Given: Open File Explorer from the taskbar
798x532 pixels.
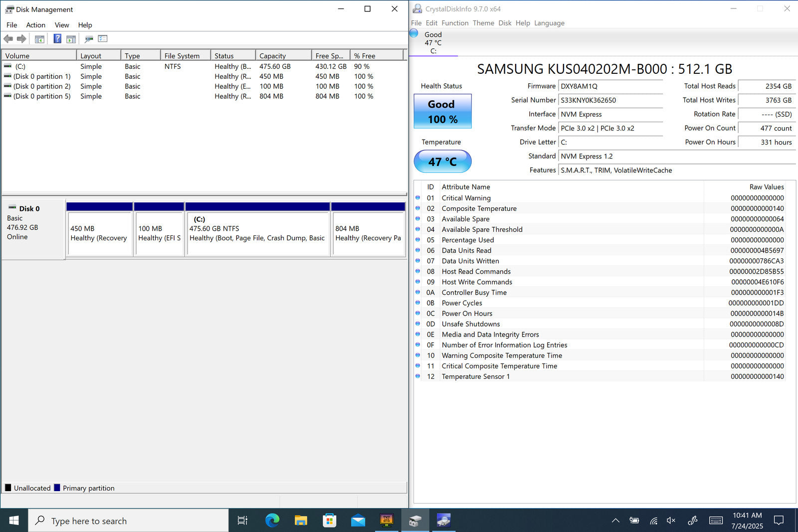Looking at the screenshot, I should (x=301, y=521).
